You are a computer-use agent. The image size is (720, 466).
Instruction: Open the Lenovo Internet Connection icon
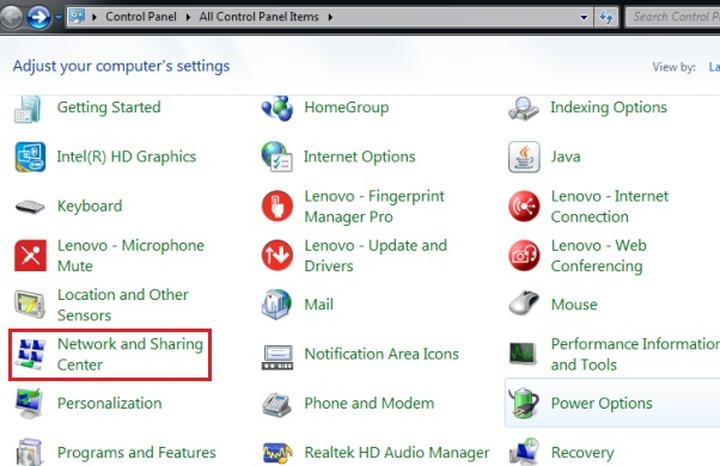point(524,206)
